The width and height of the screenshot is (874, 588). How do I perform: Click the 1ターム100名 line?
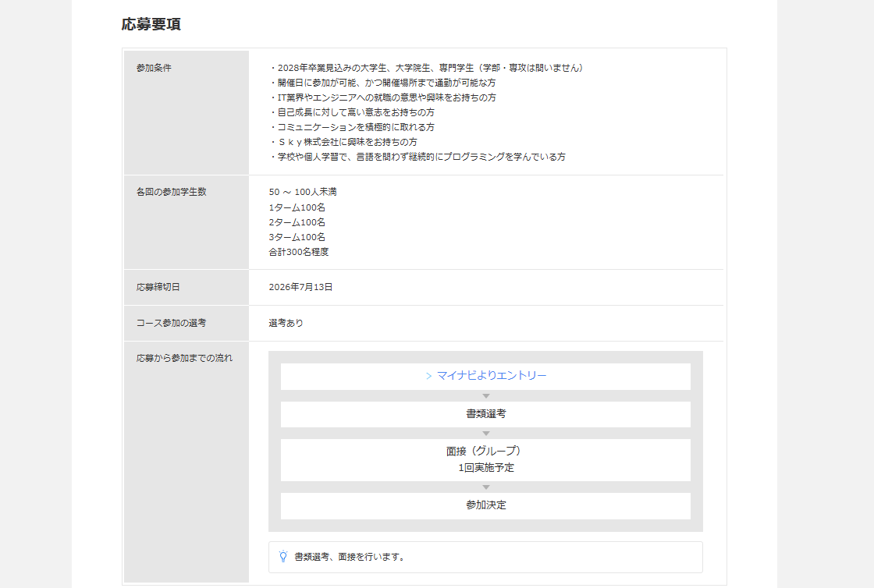click(297, 207)
